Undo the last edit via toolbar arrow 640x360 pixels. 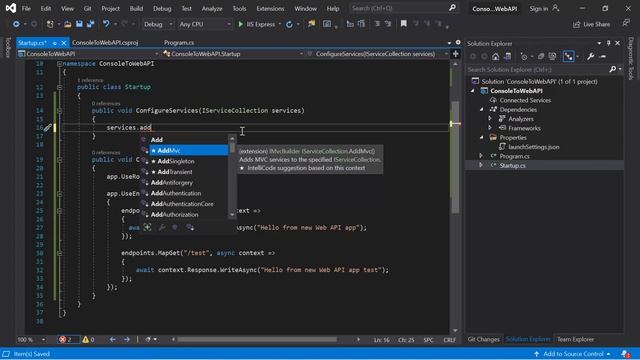tap(106, 24)
